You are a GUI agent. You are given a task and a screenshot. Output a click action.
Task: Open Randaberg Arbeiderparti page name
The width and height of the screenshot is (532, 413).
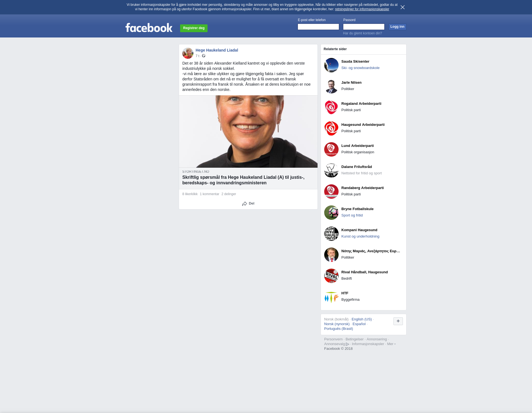click(362, 188)
